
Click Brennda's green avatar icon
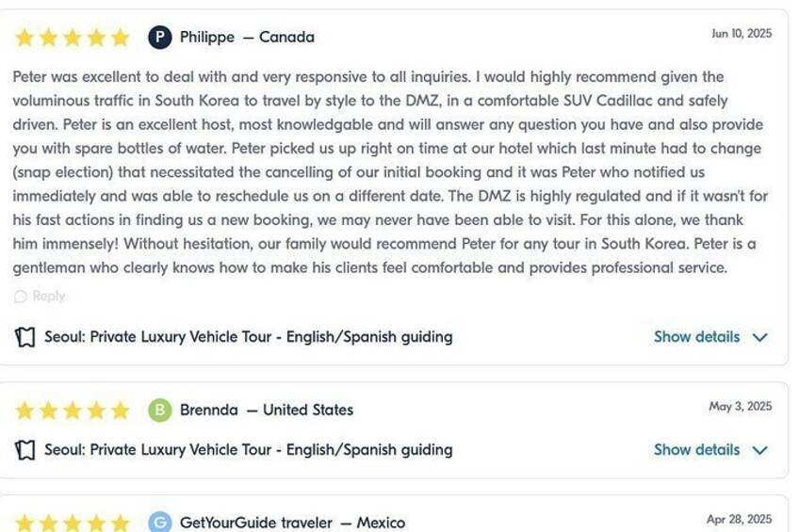tap(160, 410)
